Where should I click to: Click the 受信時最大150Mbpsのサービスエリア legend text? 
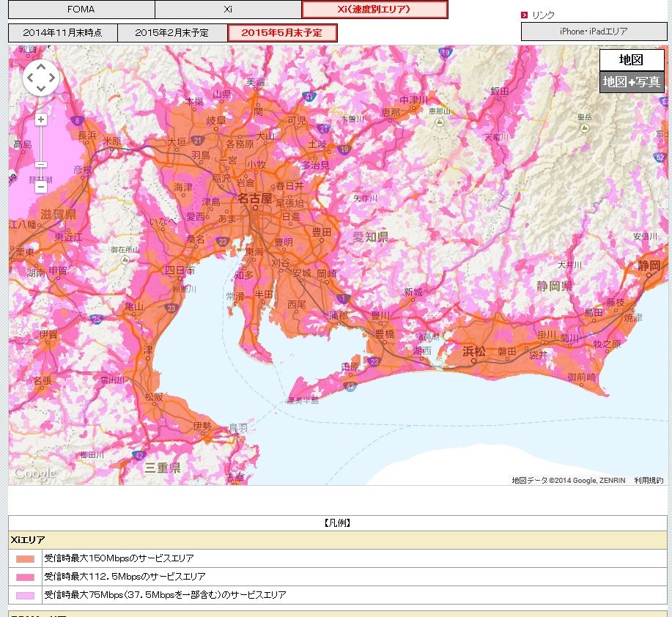[119, 558]
